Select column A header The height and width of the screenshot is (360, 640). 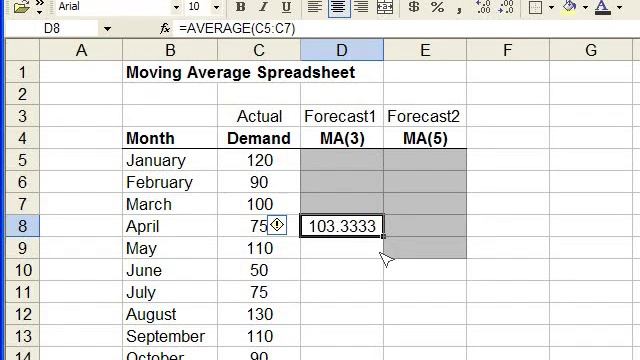coord(81,50)
